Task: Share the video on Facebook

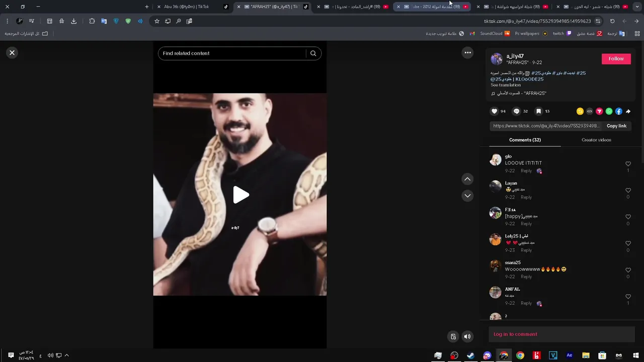Action: point(619,111)
